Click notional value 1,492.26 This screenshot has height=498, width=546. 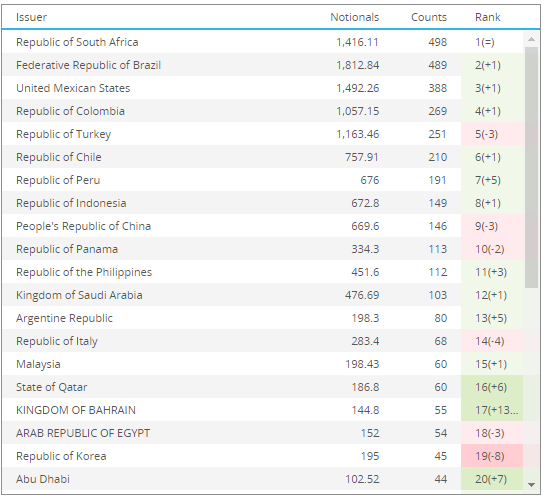[x=357, y=88]
